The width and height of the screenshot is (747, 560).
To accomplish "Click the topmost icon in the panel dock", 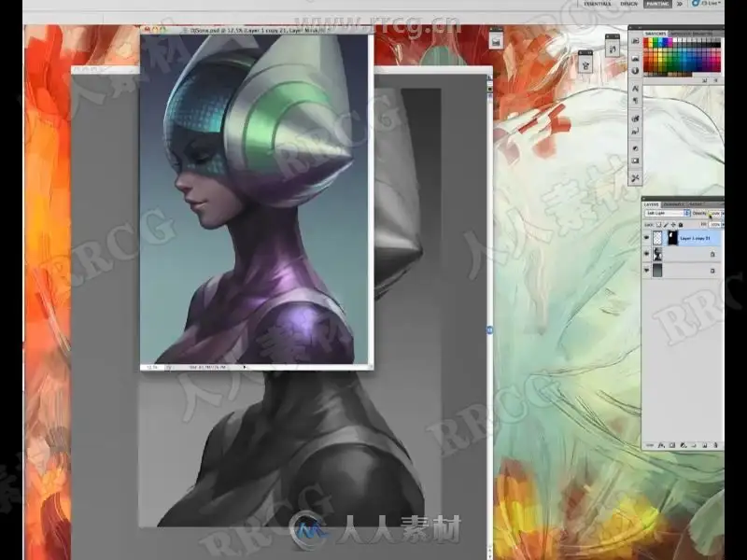I will point(635,41).
